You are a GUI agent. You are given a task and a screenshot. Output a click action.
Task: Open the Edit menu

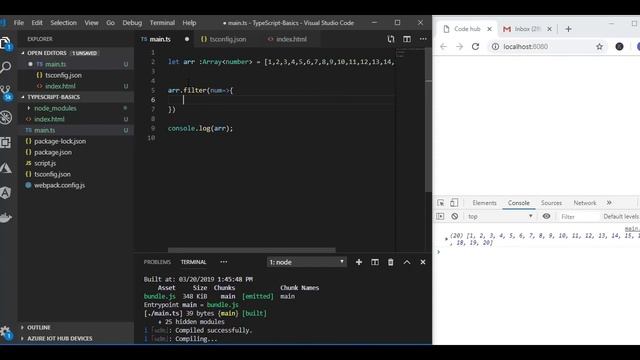37,23
